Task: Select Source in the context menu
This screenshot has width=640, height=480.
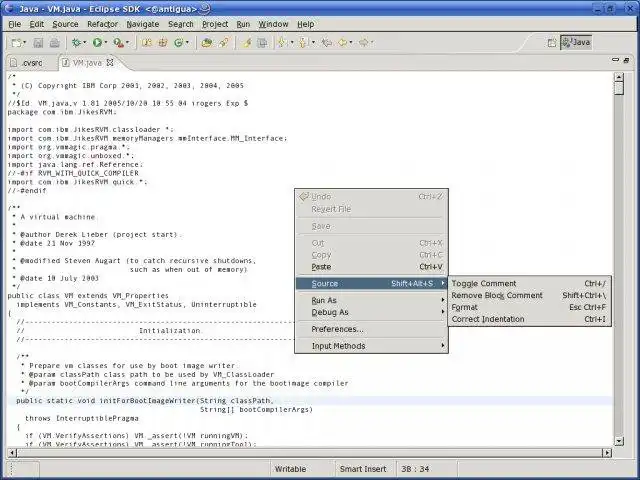Action: 371,283
